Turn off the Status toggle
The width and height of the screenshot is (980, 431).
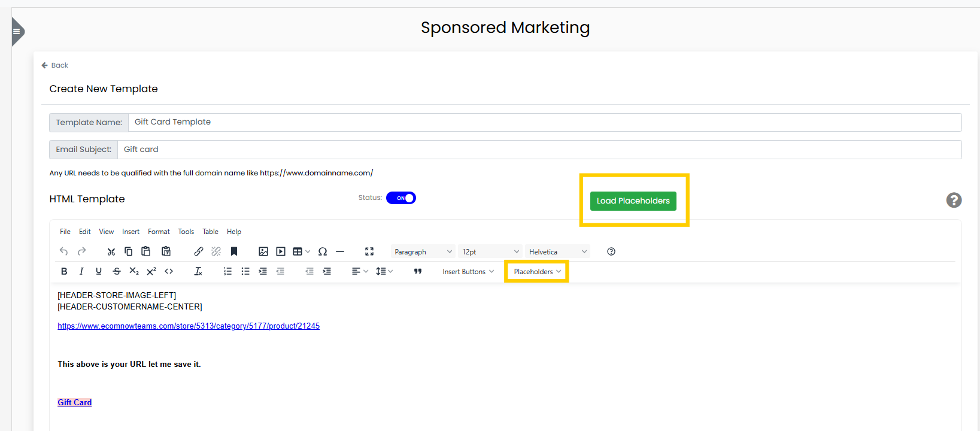pyautogui.click(x=401, y=198)
